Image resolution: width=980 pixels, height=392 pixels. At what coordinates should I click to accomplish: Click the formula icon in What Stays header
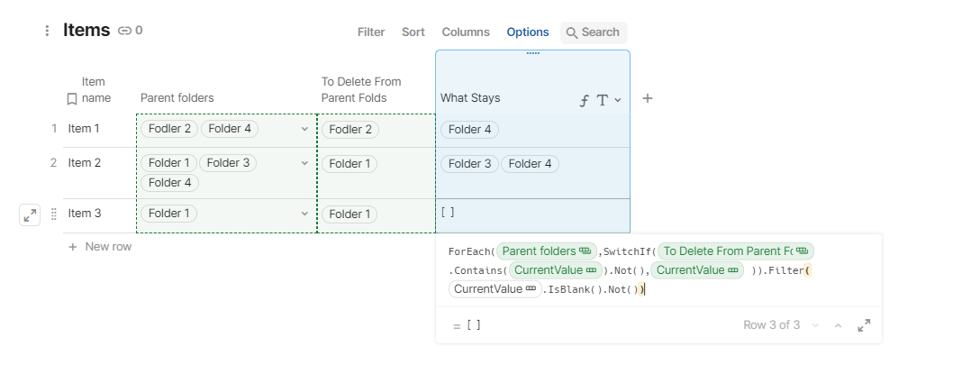pos(585,100)
